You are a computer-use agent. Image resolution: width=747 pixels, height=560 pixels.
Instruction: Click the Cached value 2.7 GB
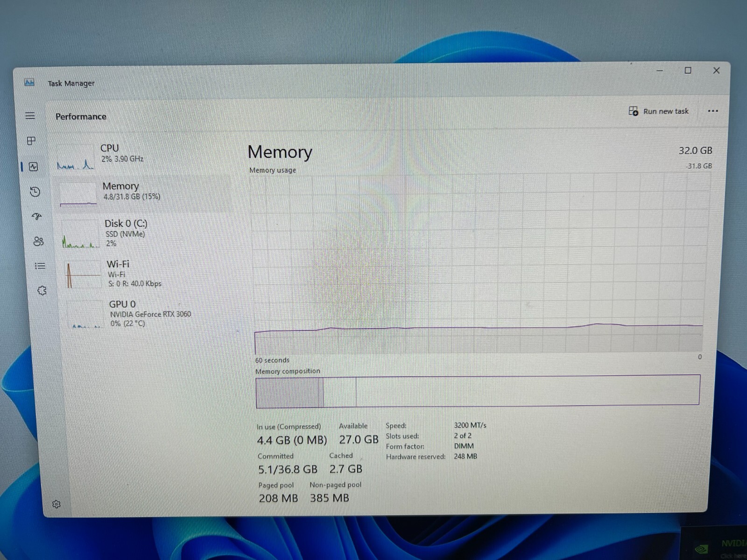[x=345, y=469]
